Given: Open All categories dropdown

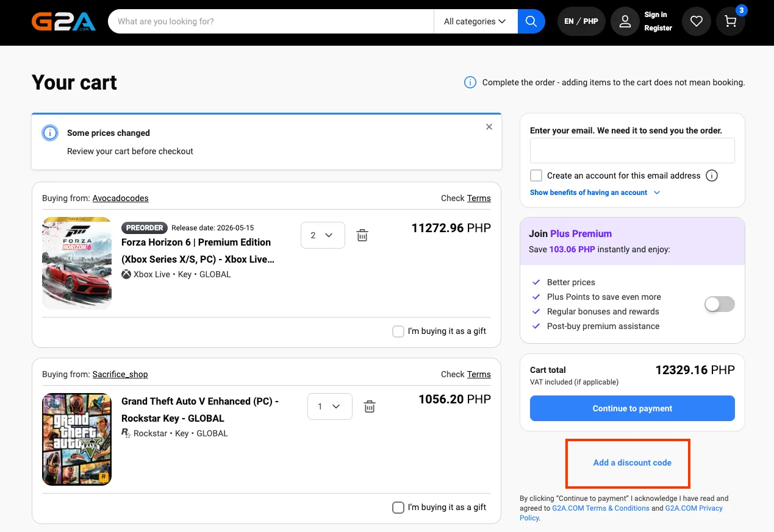Looking at the screenshot, I should [x=475, y=21].
